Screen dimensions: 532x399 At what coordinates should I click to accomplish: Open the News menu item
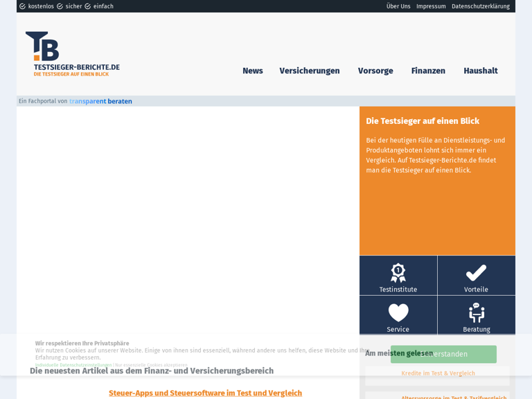(x=253, y=71)
